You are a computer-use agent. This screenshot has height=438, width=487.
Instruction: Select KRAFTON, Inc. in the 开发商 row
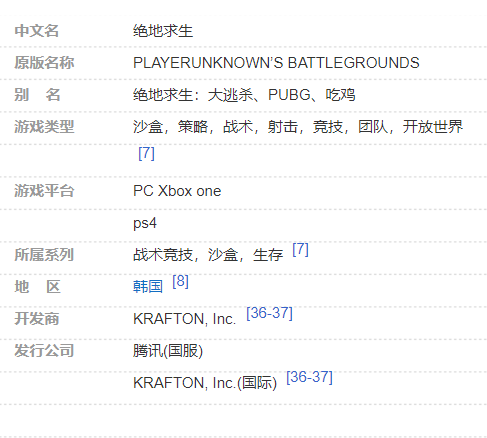(x=184, y=319)
